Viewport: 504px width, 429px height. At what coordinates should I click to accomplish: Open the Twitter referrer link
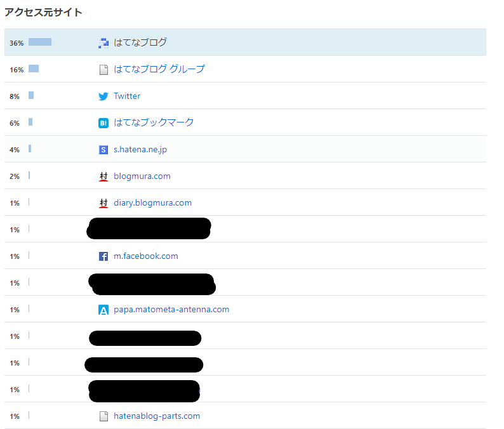click(x=127, y=96)
